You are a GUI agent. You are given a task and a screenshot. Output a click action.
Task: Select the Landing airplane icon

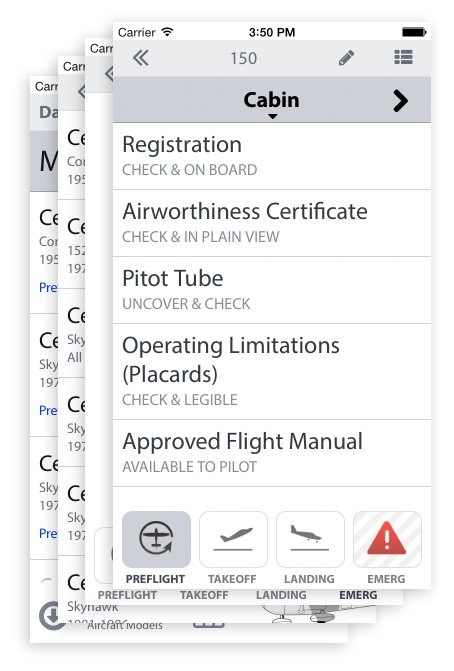pyautogui.click(x=310, y=539)
